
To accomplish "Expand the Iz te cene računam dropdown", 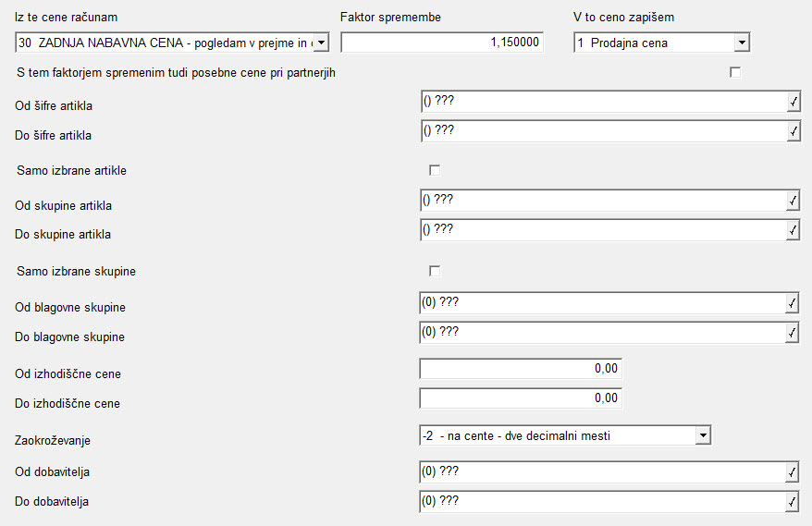I will coord(321,43).
